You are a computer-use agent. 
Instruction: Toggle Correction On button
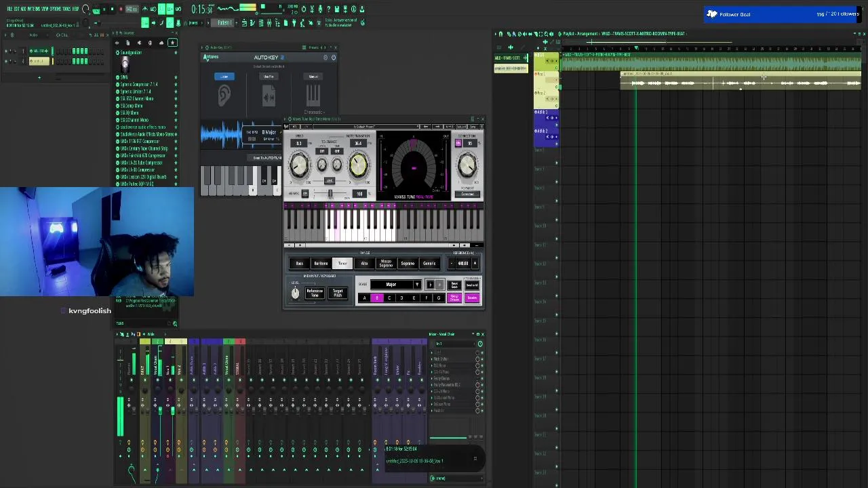click(x=459, y=143)
